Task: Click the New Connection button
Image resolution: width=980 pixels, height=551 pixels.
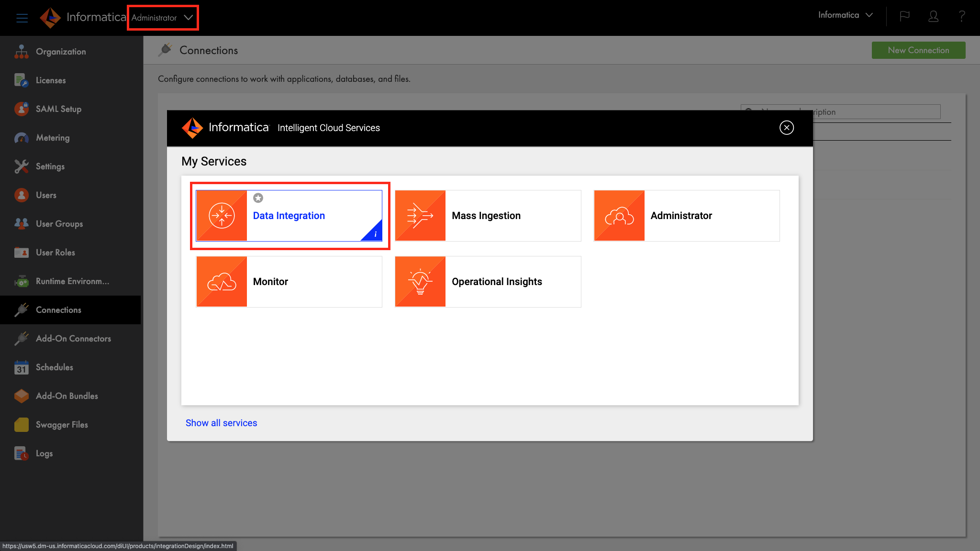Action: click(918, 50)
